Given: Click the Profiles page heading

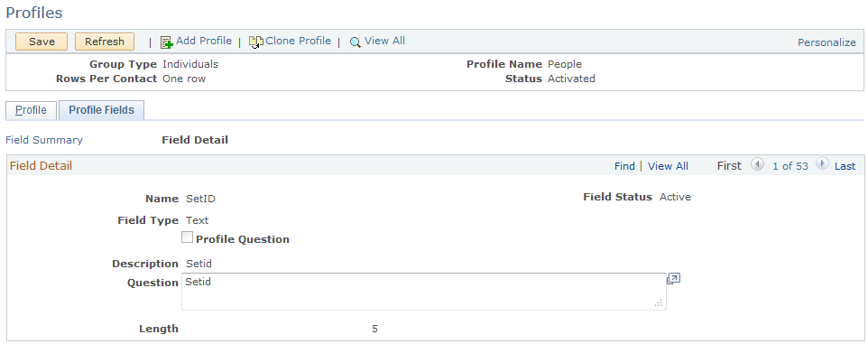Looking at the screenshot, I should click(34, 13).
